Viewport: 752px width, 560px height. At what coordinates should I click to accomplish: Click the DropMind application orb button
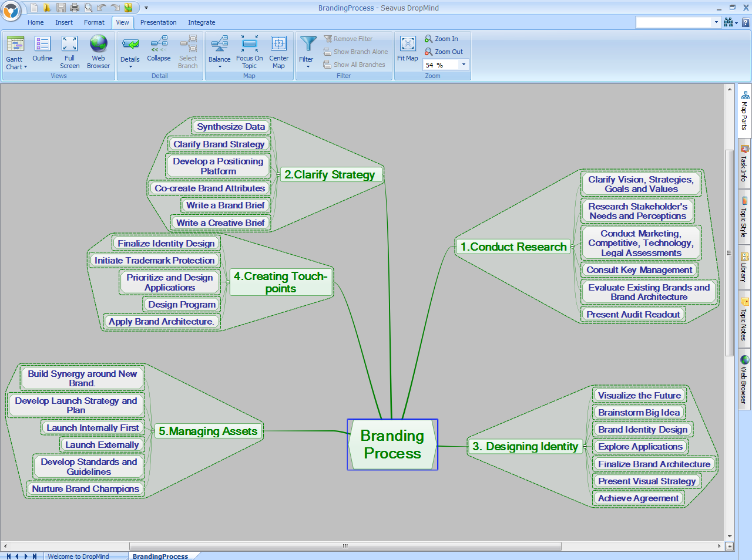(x=11, y=11)
